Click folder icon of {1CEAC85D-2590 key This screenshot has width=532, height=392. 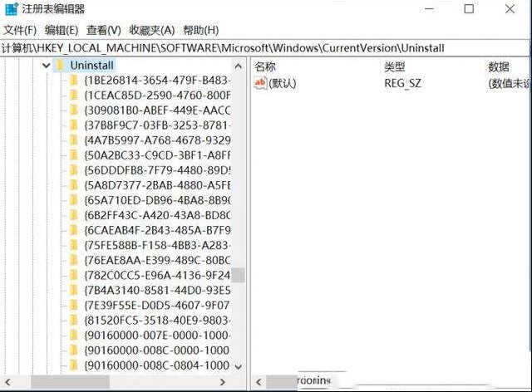(x=73, y=96)
